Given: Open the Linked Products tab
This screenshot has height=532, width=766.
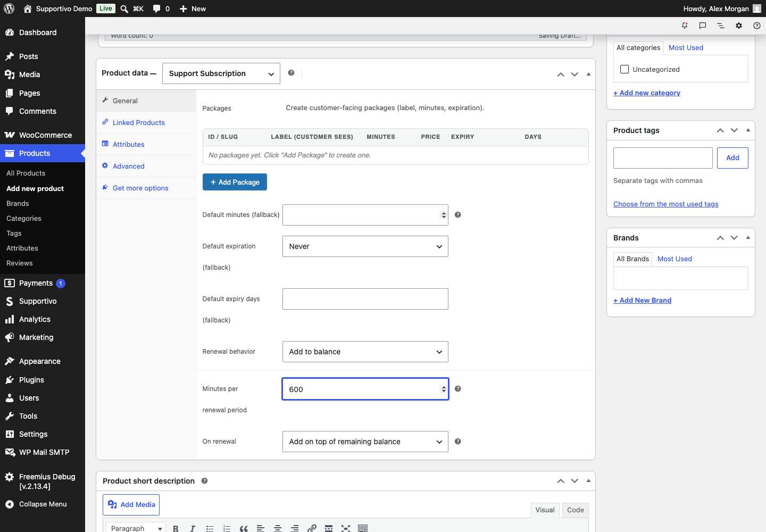Looking at the screenshot, I should click(146, 122).
